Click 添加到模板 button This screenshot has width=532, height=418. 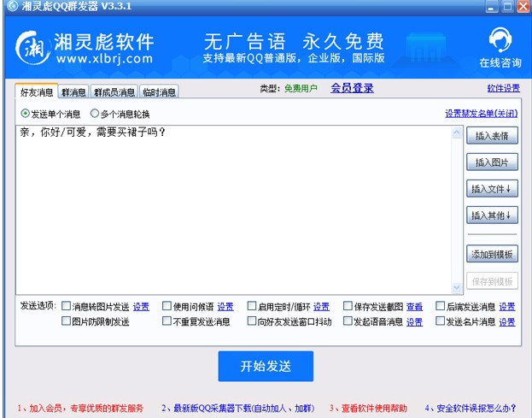(492, 254)
